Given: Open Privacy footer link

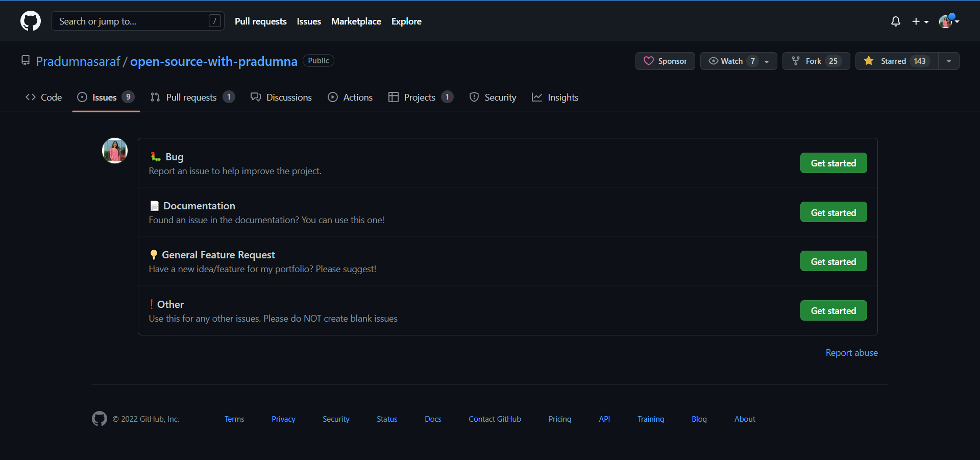Looking at the screenshot, I should [283, 419].
